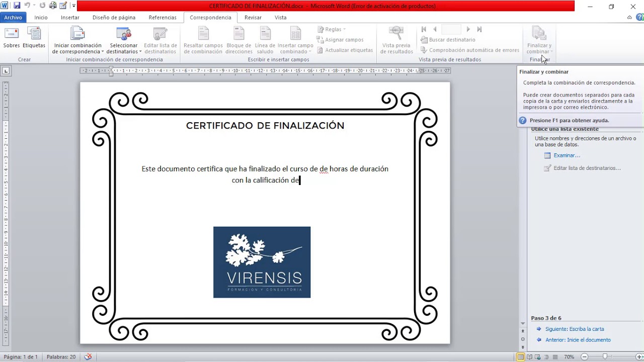Click the table drawing icon in the quick access toolbar
The width and height of the screenshot is (644, 362).
63,6
